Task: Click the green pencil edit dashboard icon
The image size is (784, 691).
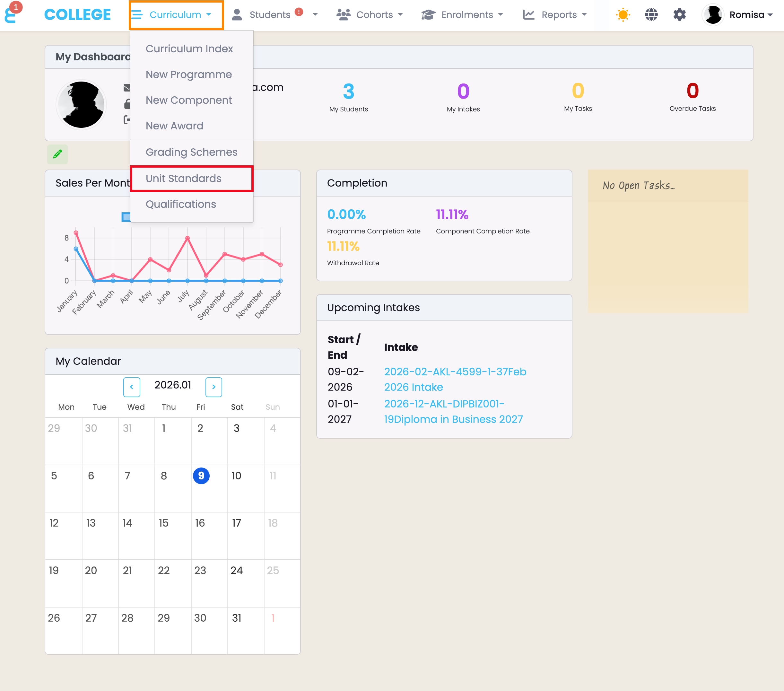Action: coord(57,154)
